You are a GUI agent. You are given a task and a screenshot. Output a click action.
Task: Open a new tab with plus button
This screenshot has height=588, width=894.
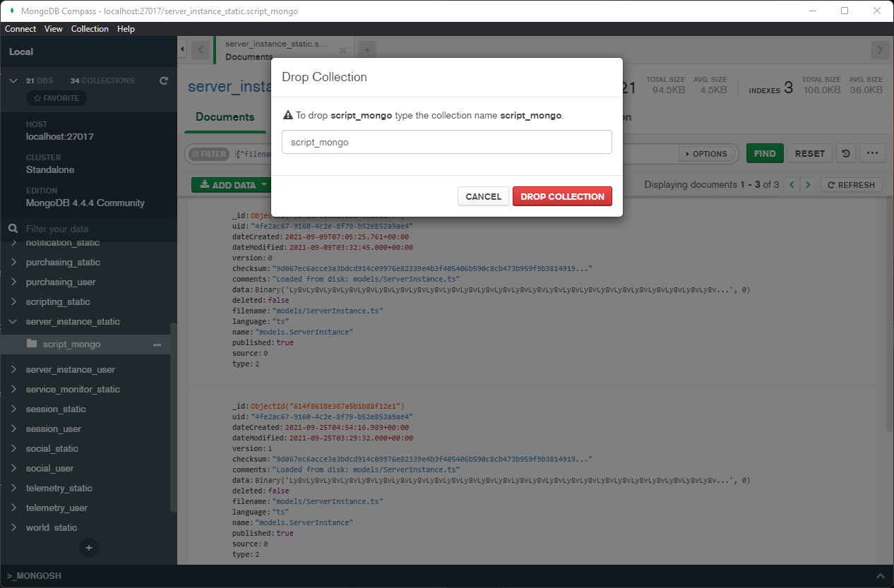point(367,49)
